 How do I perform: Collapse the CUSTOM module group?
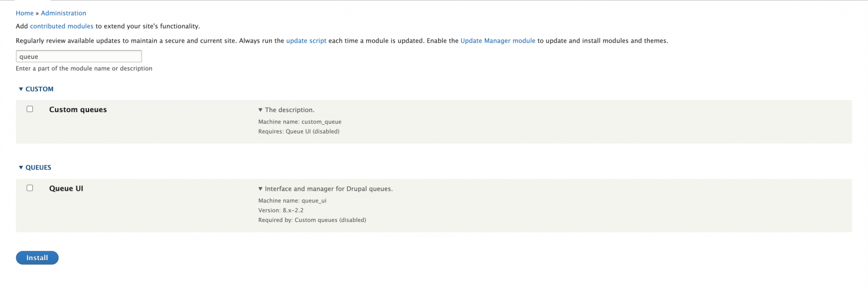(x=36, y=89)
